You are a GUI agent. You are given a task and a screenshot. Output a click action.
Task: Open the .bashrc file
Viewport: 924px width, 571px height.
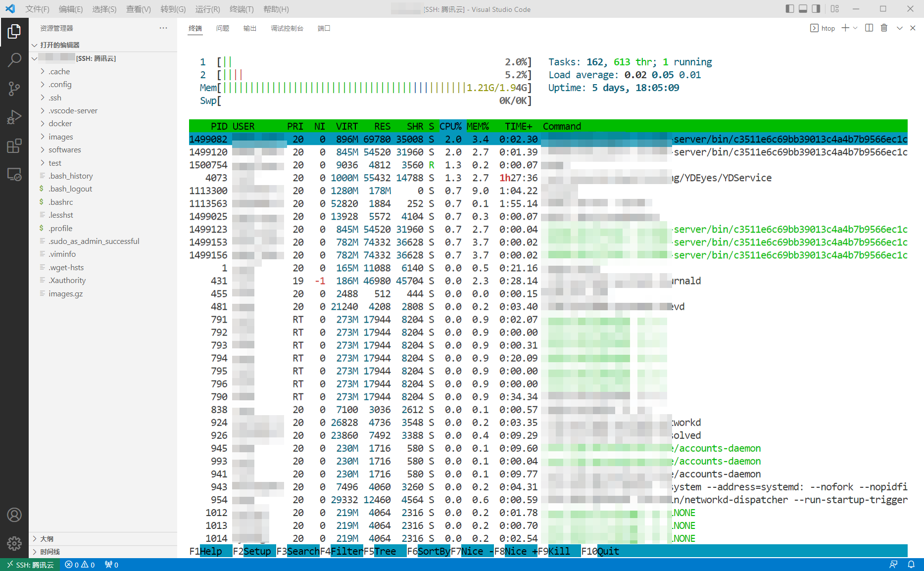(x=103, y=202)
